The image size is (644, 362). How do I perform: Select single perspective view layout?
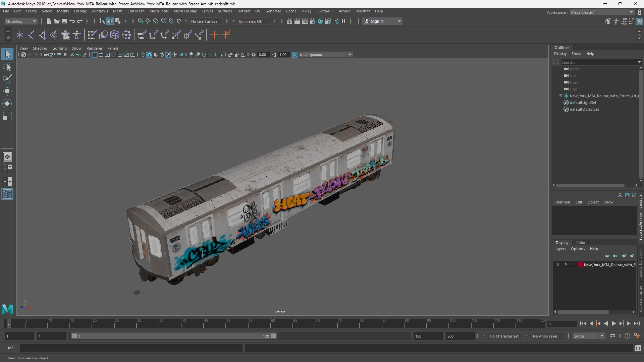coord(7,157)
